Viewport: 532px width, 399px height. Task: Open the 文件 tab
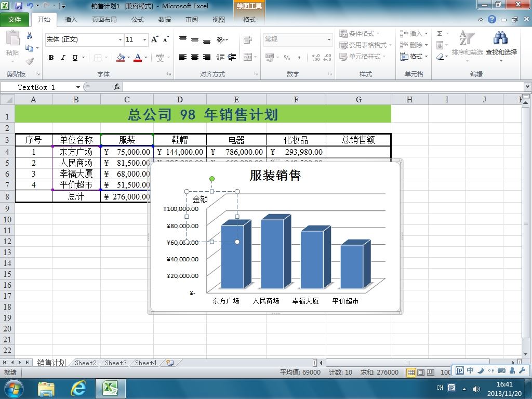(14, 20)
